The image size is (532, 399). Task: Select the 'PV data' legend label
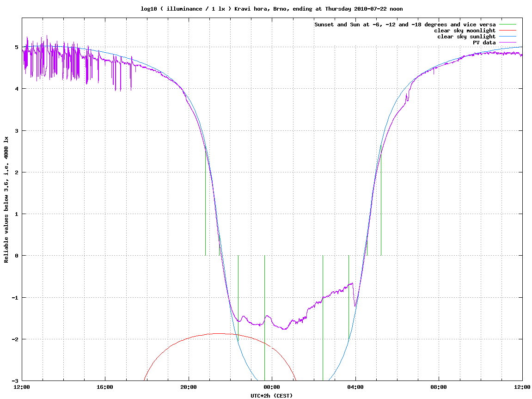tap(484, 43)
